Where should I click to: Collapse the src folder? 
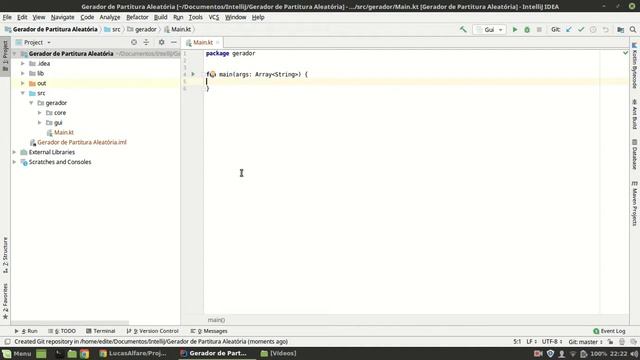coord(23,93)
